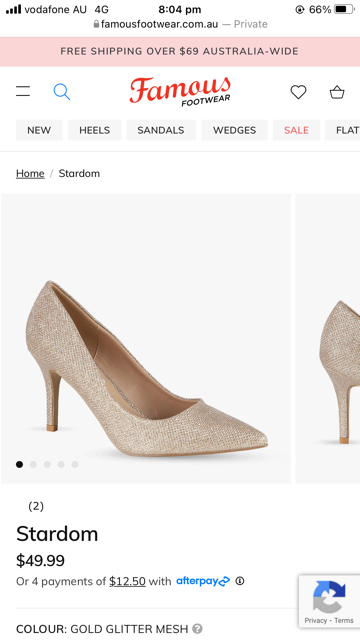Open the hamburger menu icon

23,91
